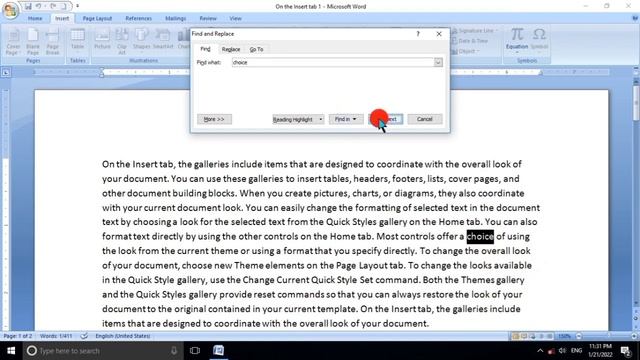The height and width of the screenshot is (360, 640).
Task: Open the Object dropdown in ribbon
Action: tap(465, 51)
